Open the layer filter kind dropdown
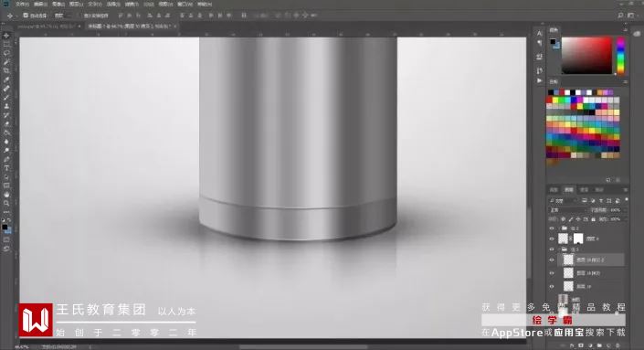 [564, 200]
